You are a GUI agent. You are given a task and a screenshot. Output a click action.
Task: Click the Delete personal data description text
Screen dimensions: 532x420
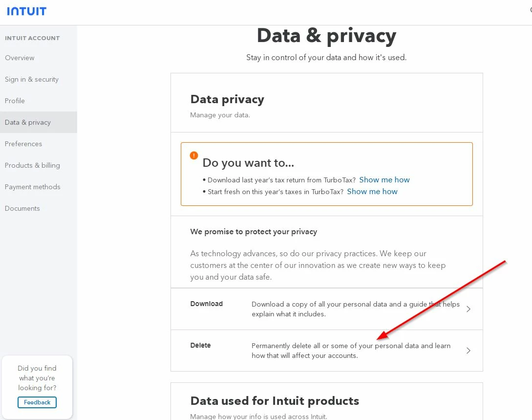(x=351, y=351)
